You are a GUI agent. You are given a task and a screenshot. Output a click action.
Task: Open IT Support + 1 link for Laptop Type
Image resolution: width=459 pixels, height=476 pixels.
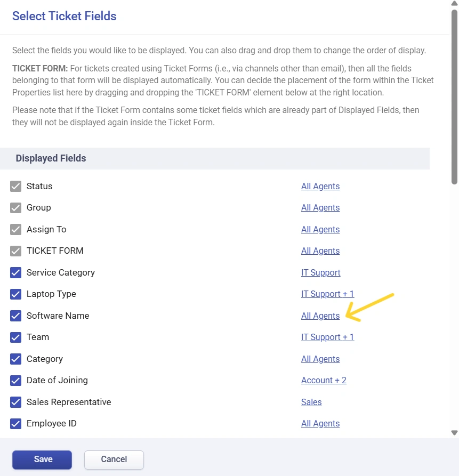(327, 294)
